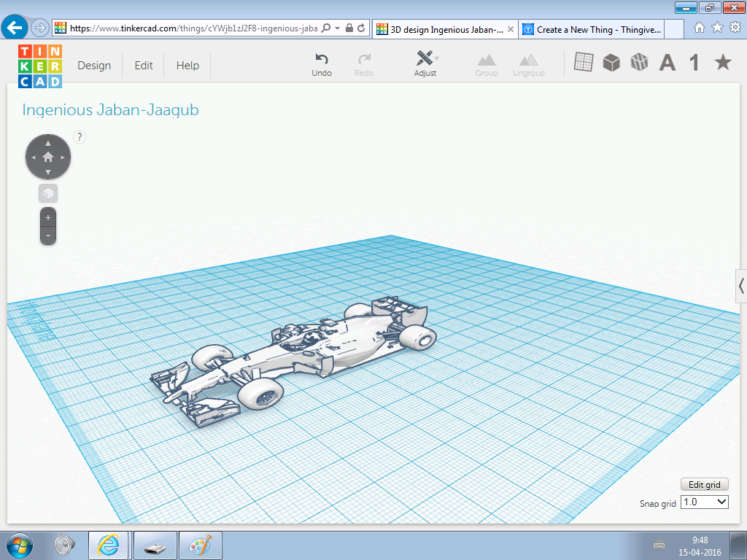Screen dimensions: 747x560
Task: Click the project title Ingenious Jaban-Jaagub
Action: (x=111, y=110)
